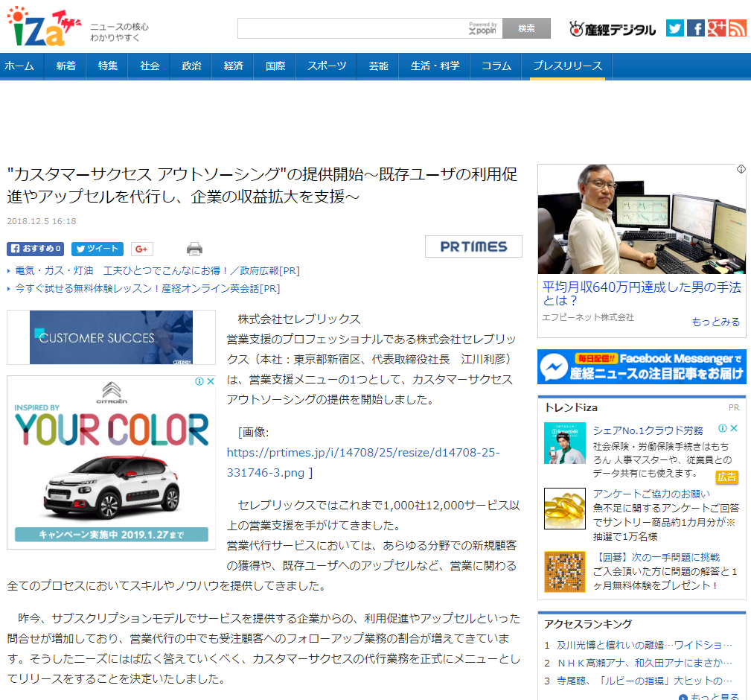
Task: Click the iZa site logo
Action: pyautogui.click(x=43, y=27)
